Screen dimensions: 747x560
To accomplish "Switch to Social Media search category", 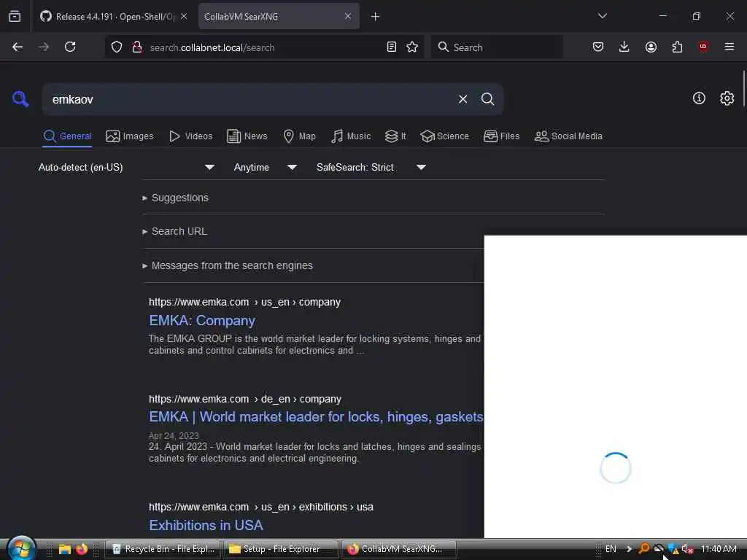I will 568,136.
